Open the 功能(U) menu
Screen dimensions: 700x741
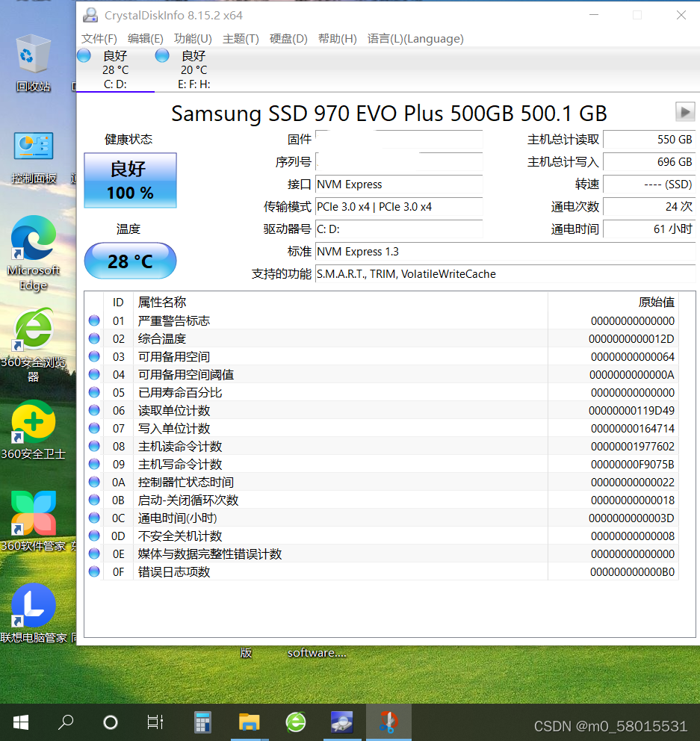pyautogui.click(x=193, y=39)
